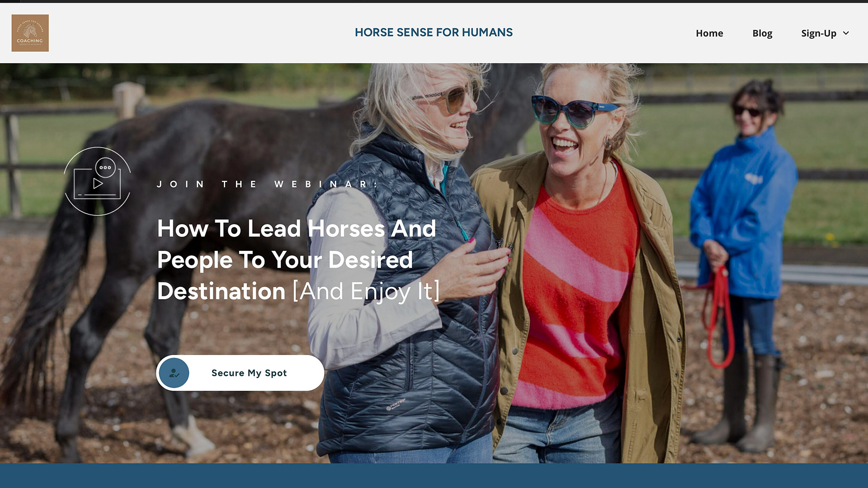868x488 pixels.
Task: Open the Blog page
Action: [x=762, y=33]
